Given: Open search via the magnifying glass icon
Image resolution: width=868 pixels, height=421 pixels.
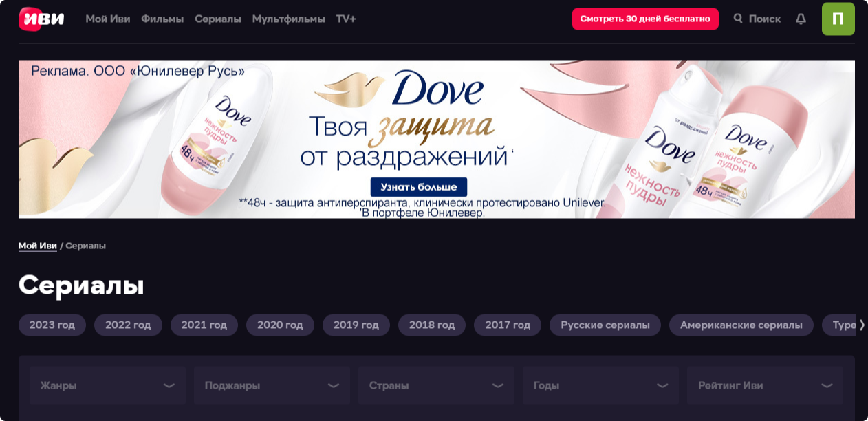Looking at the screenshot, I should (x=738, y=19).
